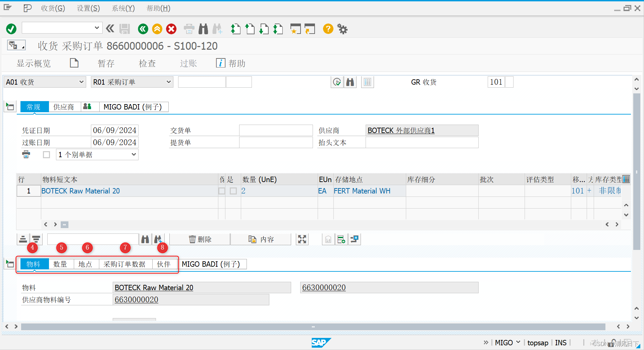Click the First Page icon
The height and width of the screenshot is (350, 644).
pos(235,29)
